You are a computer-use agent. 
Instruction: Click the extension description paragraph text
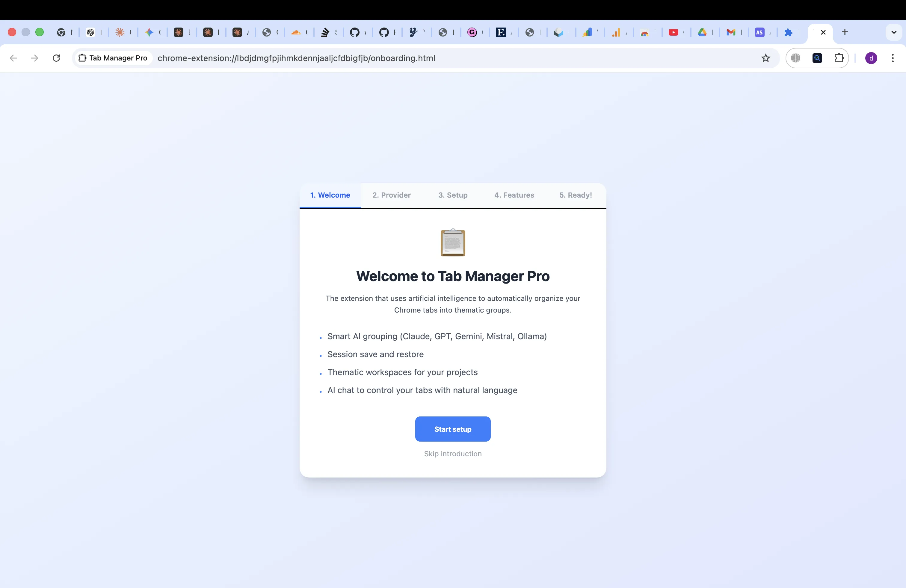[453, 304]
